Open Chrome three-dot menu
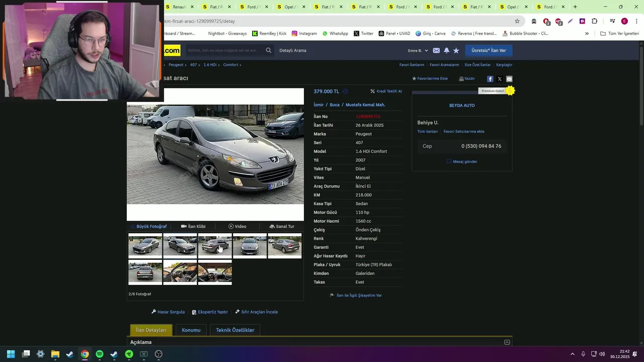The image size is (644, 362). click(636, 21)
